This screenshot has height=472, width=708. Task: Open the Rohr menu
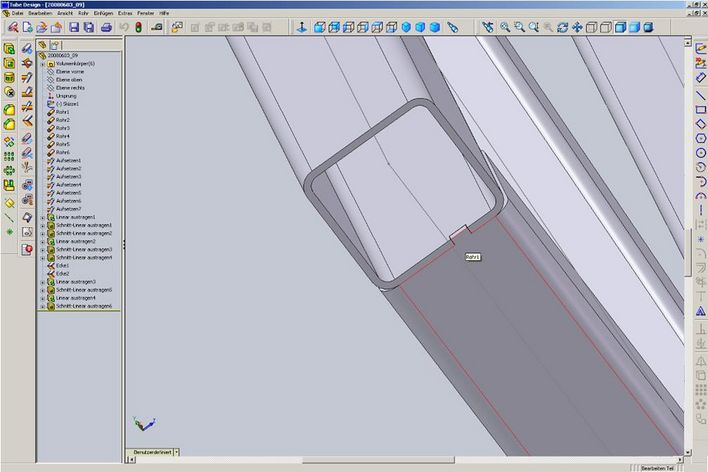click(83, 12)
